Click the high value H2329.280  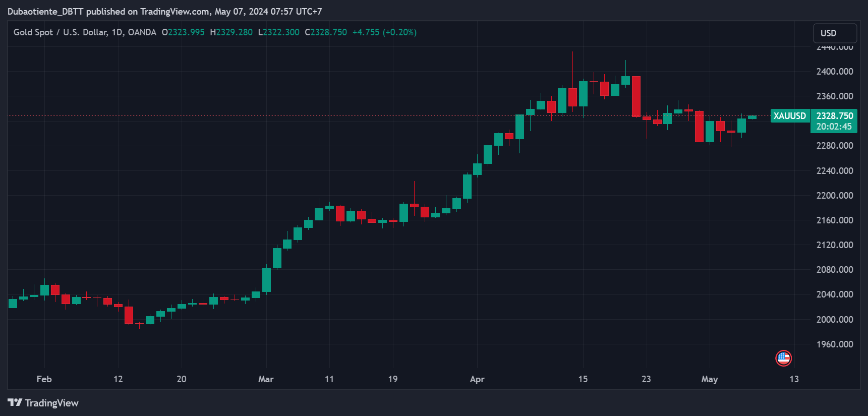(231, 32)
